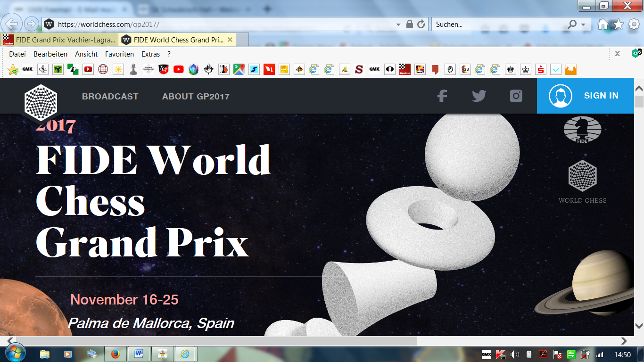Click the vertical scrollbar up arrow
This screenshot has height=362, width=644.
coord(639,89)
